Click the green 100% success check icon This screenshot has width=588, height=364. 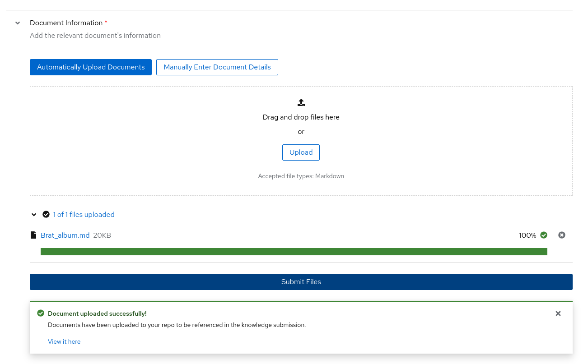click(x=544, y=235)
